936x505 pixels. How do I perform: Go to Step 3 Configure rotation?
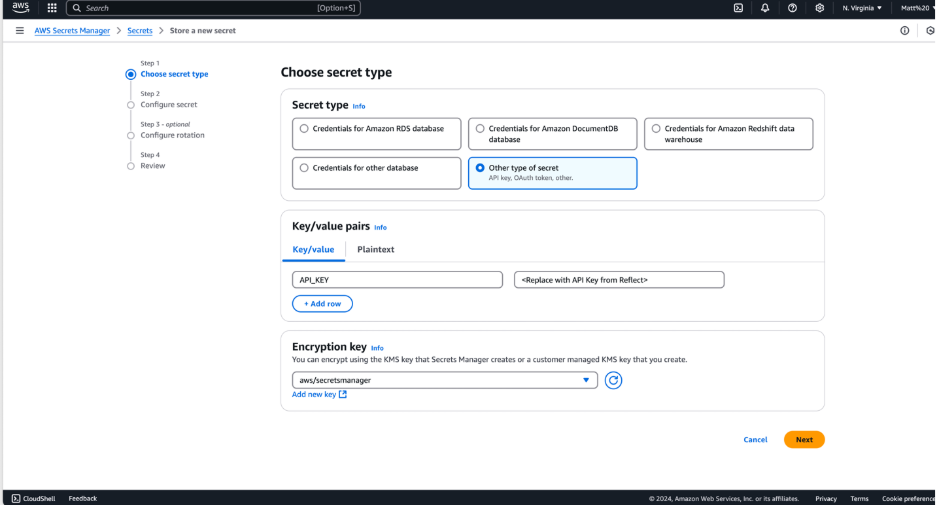pyautogui.click(x=172, y=136)
